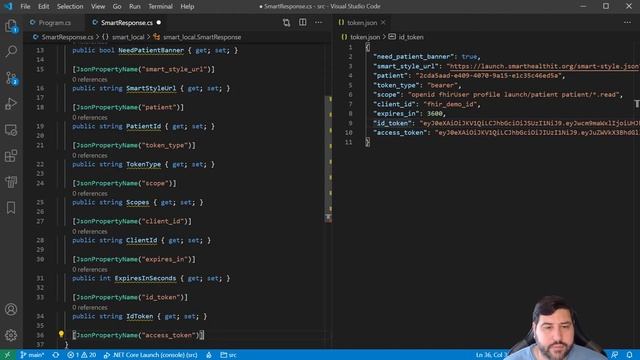Show references above ClientId property
Screen dimensions: 640x360
pos(90,231)
